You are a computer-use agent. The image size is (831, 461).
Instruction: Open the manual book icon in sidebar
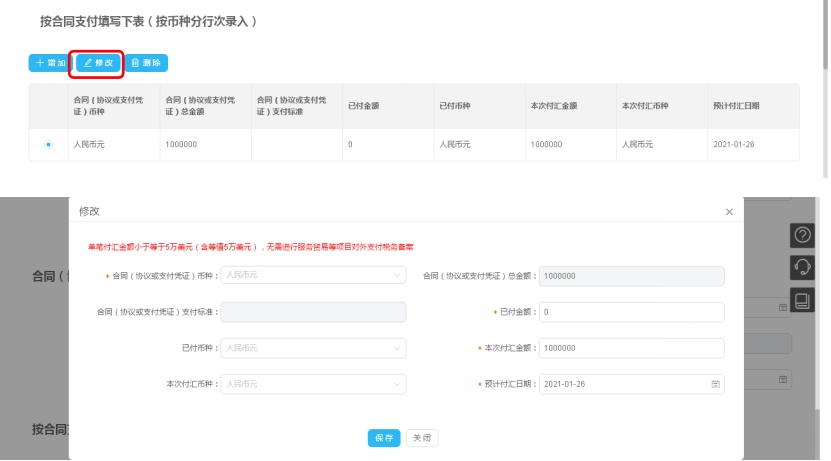801,299
